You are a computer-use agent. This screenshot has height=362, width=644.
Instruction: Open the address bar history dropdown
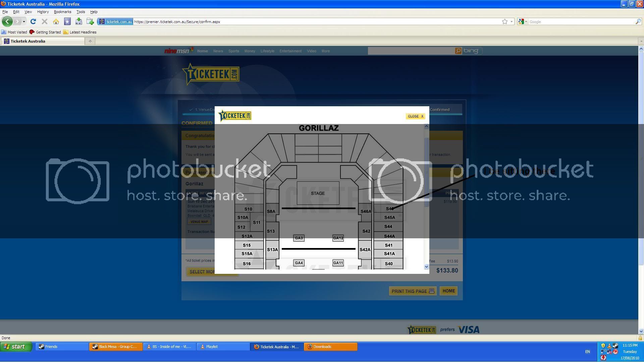pos(512,22)
